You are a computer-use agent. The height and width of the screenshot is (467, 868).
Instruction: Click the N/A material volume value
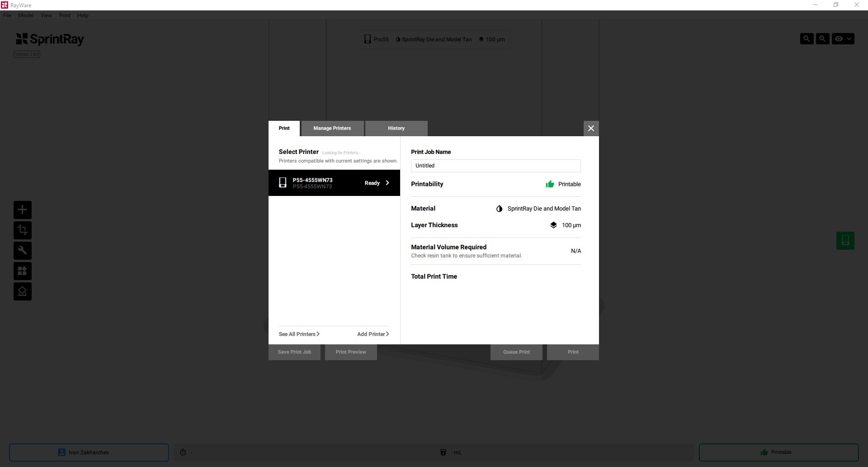click(576, 251)
